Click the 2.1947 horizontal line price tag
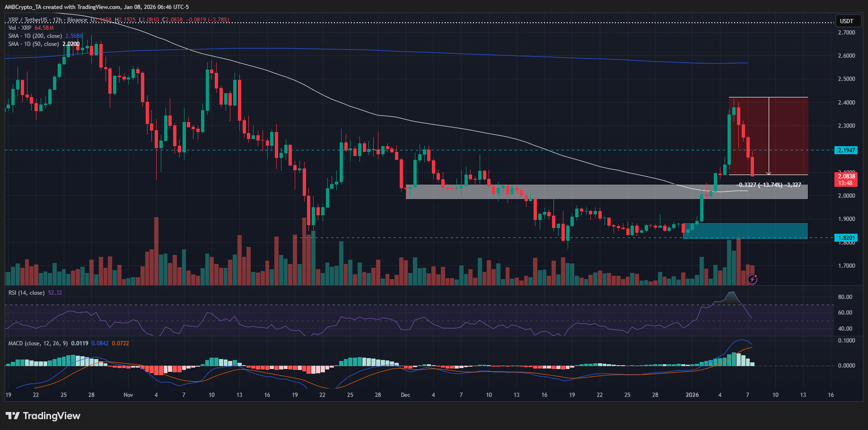The image size is (868, 430). (x=846, y=150)
